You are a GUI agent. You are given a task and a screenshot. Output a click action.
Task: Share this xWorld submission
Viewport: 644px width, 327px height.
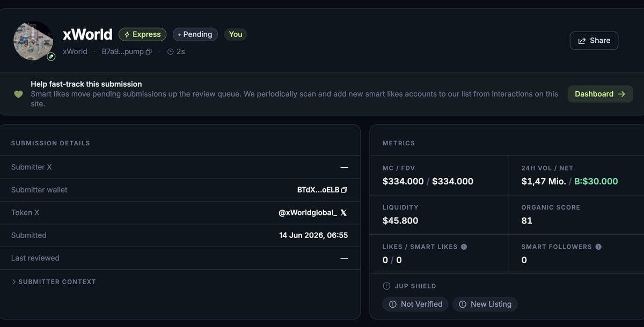(x=594, y=41)
